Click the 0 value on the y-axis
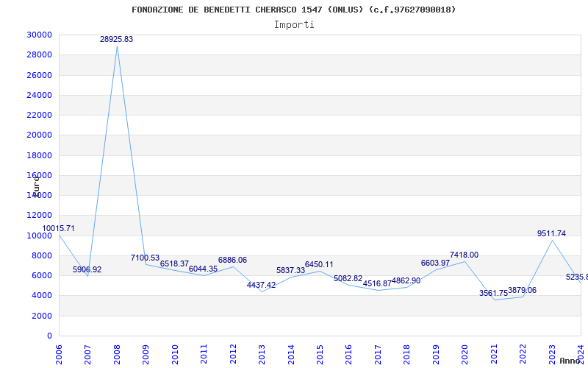The height and width of the screenshot is (368, 588). pos(49,336)
